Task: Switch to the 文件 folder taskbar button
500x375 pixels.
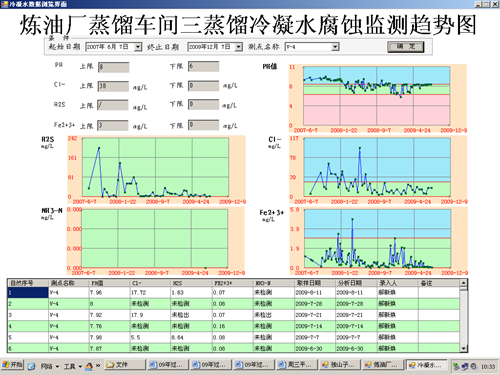Action: (x=125, y=365)
